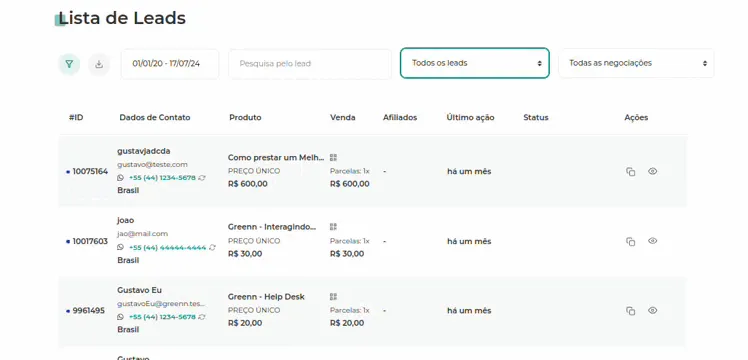Select lead ID 10017603
This screenshot has height=360, width=748.
click(90, 241)
